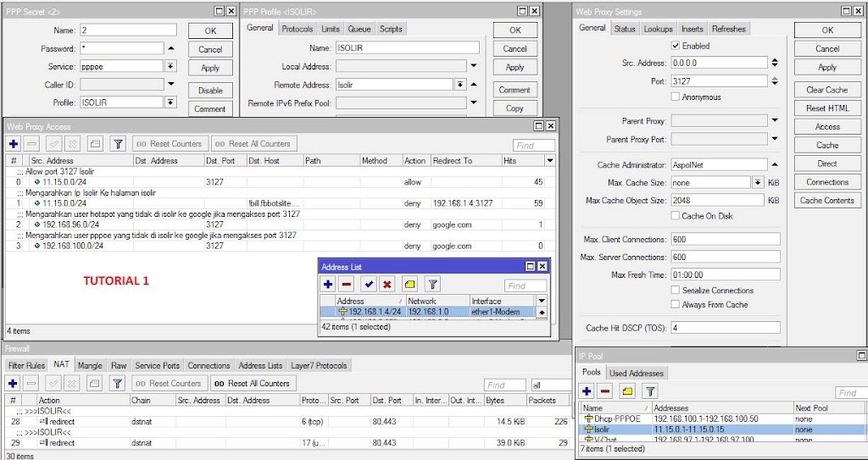This screenshot has width=868, height=460.
Task: Click Reset All Counters in Firewall
Action: (x=253, y=383)
